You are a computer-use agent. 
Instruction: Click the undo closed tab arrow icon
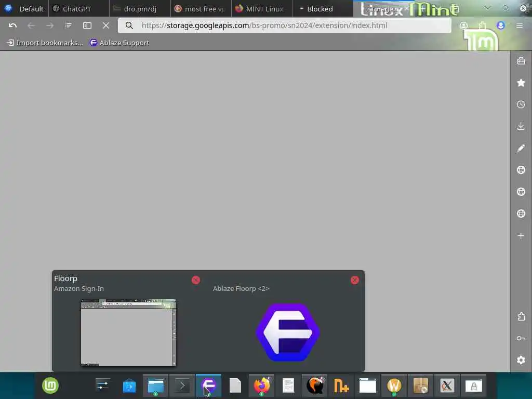coord(12,25)
